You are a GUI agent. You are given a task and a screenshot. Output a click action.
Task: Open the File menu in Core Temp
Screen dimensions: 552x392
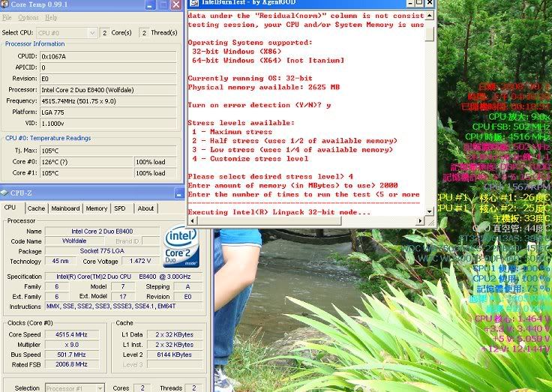7,17
